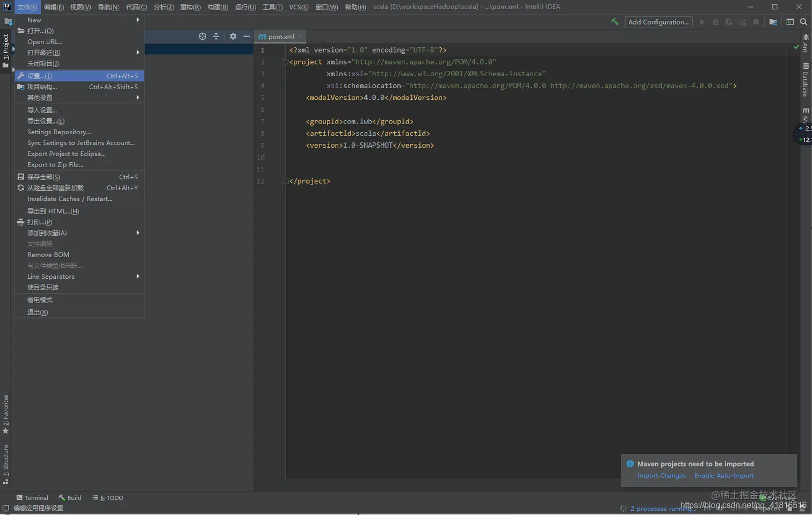The height and width of the screenshot is (515, 812).
Task: Choose 使目录只读 menu entry
Action: [x=79, y=287]
